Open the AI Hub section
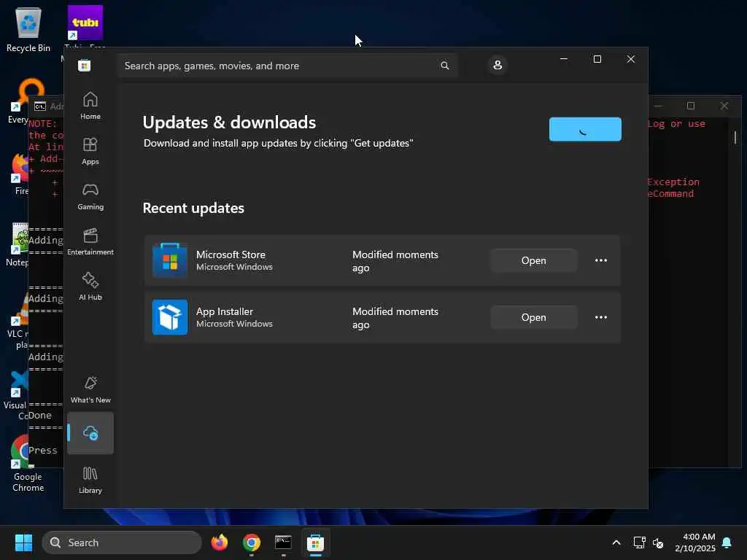This screenshot has width=747, height=560. pos(90,287)
